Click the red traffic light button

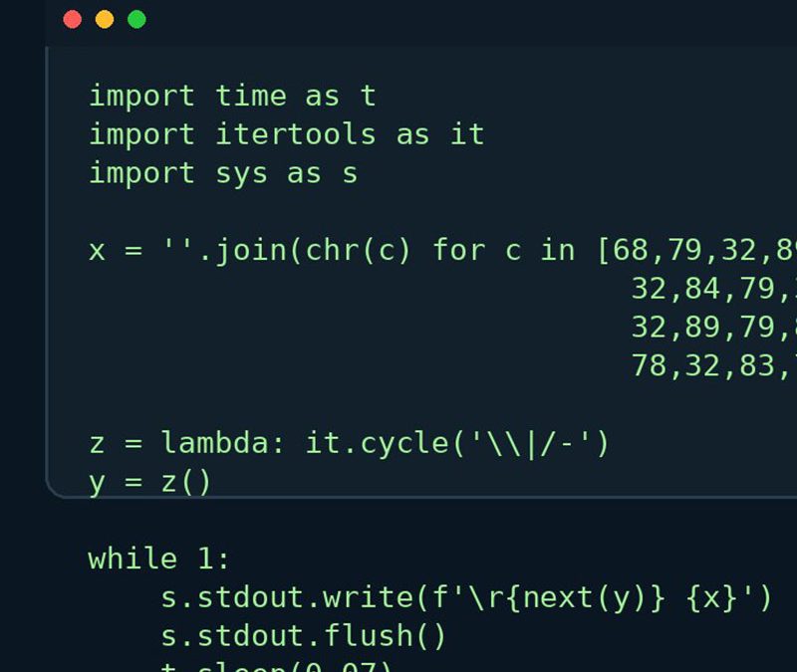(x=71, y=18)
